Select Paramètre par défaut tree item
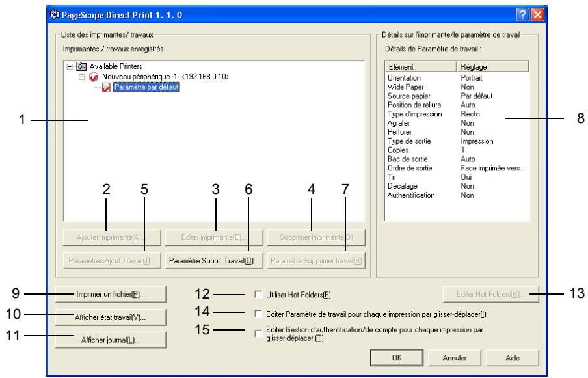Screen dimensions: 588x378 coord(146,87)
